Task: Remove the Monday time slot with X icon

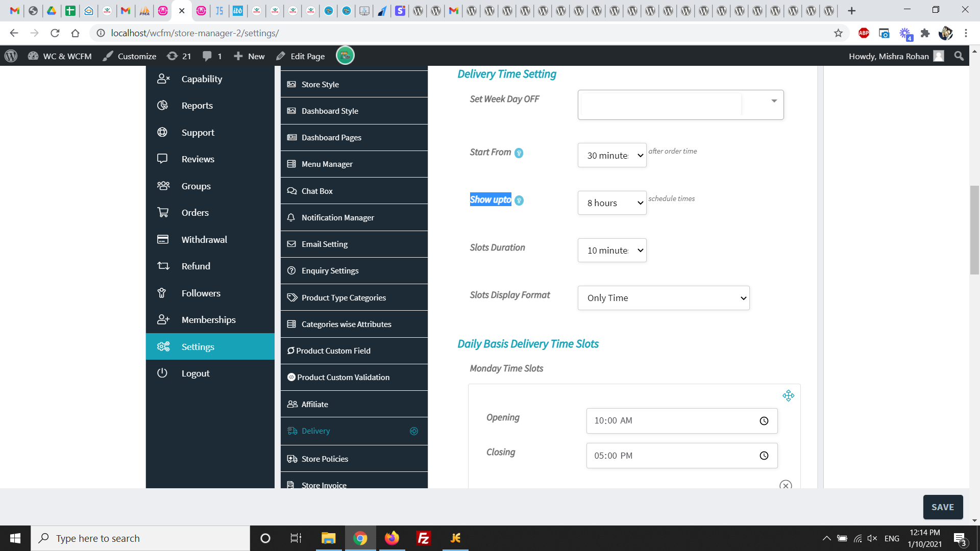Action: (x=786, y=485)
